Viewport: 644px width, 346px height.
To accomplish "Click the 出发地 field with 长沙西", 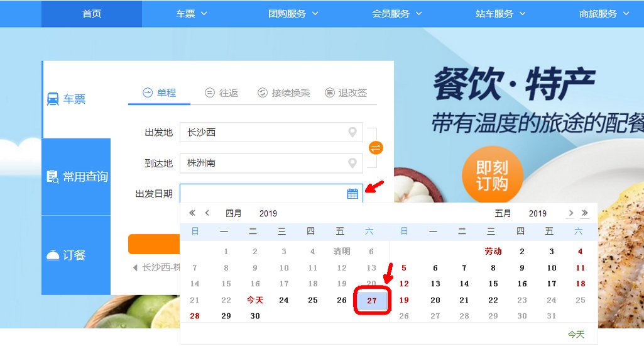I will [x=271, y=132].
